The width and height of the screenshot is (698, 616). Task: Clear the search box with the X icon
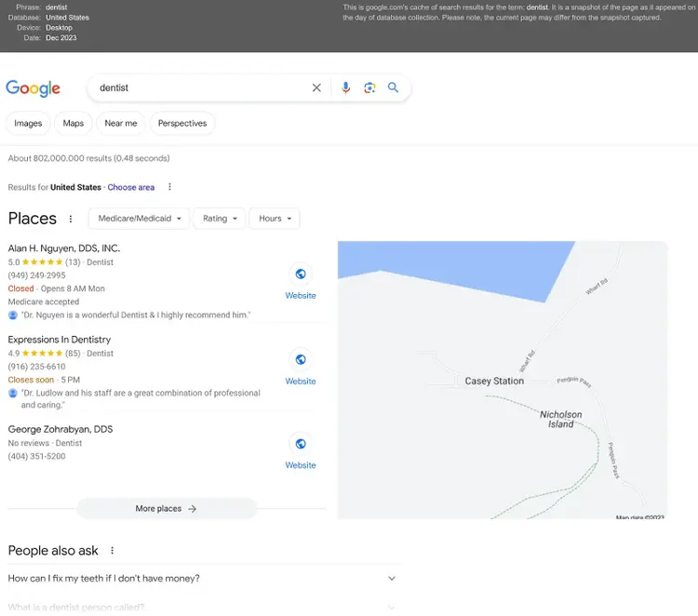[316, 87]
